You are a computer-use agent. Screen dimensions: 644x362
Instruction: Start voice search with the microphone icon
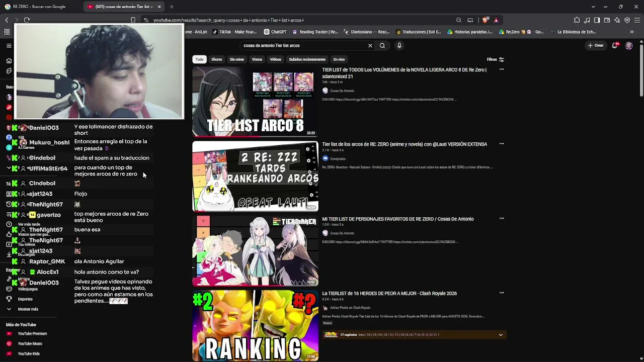399,45
